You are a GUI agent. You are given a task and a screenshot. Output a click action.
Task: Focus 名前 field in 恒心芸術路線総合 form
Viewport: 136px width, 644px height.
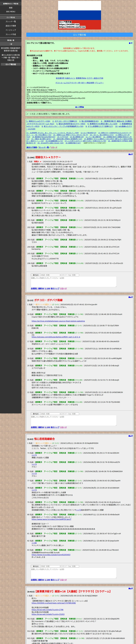(x=51, y=566)
